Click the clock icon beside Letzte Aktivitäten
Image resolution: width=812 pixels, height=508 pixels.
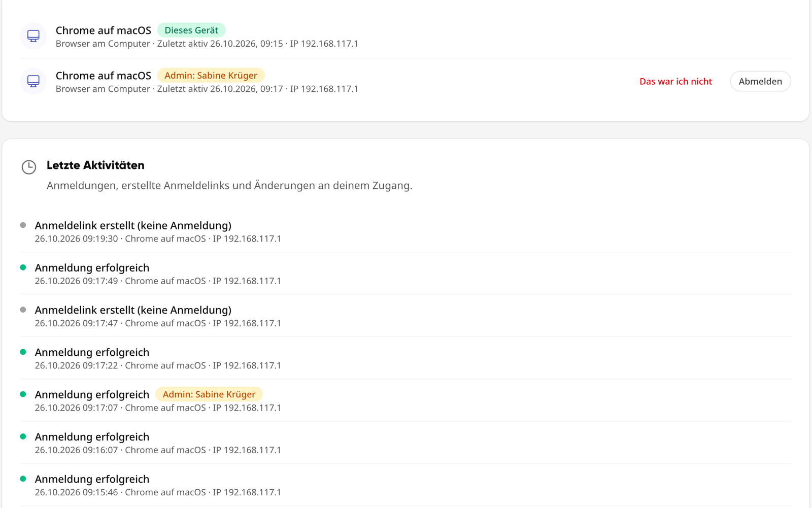(x=29, y=167)
